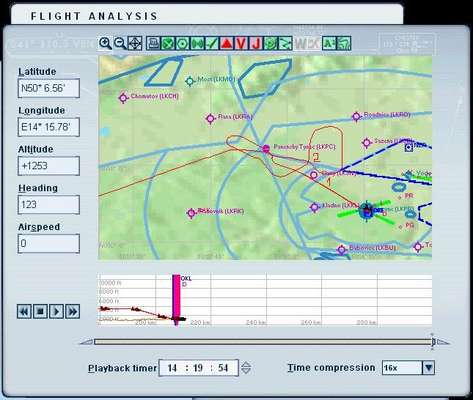This screenshot has width=473, height=400.
Task: Stop flight playback
Action: (40, 312)
